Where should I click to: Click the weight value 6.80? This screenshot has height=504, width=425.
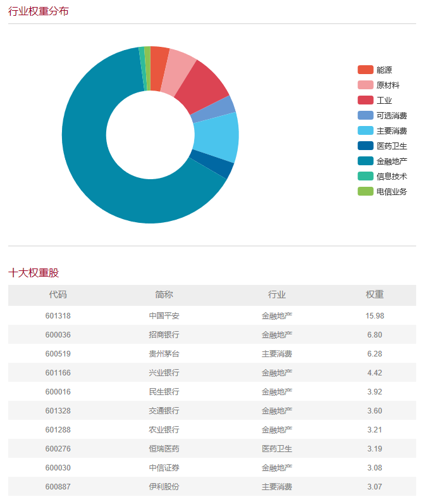[x=374, y=334]
